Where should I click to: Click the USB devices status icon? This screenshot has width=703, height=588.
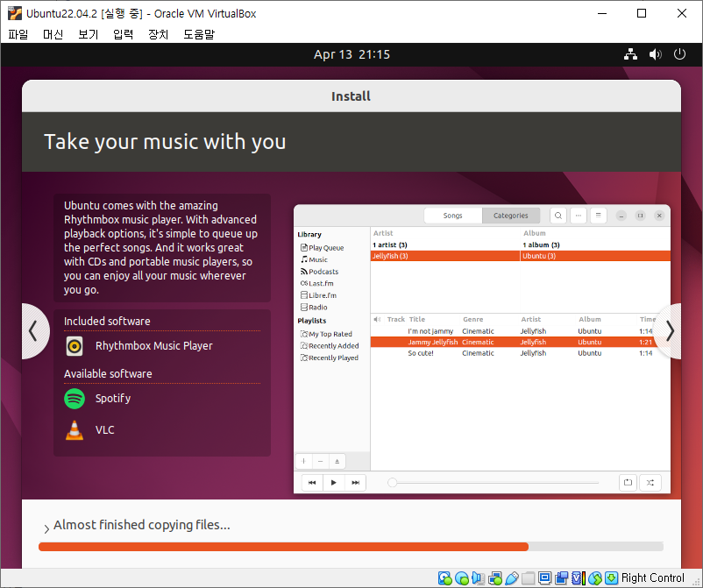point(512,578)
